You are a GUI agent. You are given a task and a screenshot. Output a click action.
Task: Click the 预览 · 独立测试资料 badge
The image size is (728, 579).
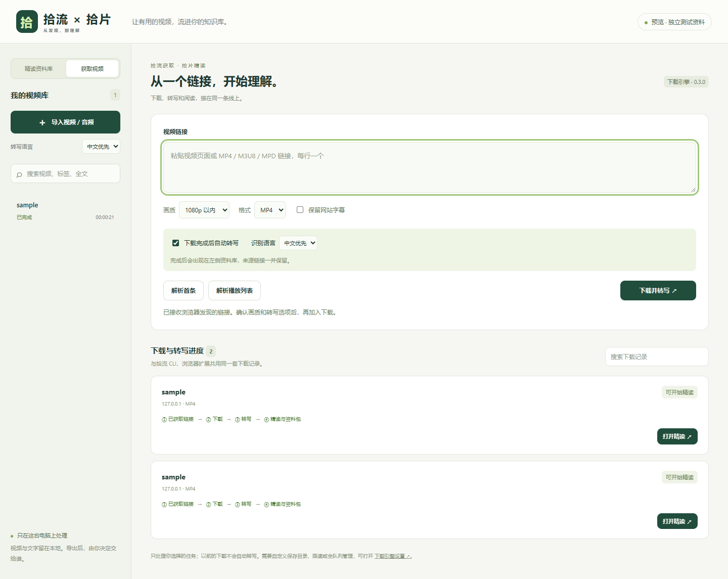(674, 22)
